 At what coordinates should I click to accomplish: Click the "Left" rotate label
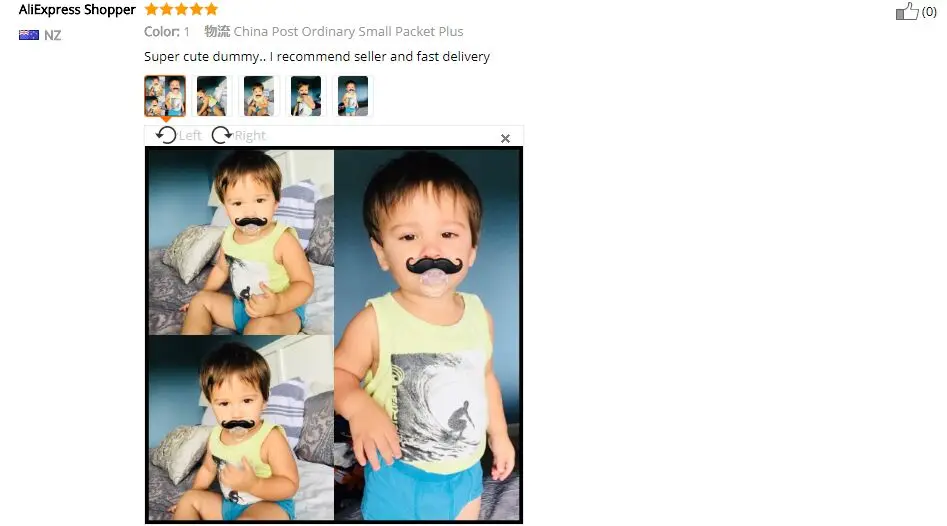click(190, 135)
